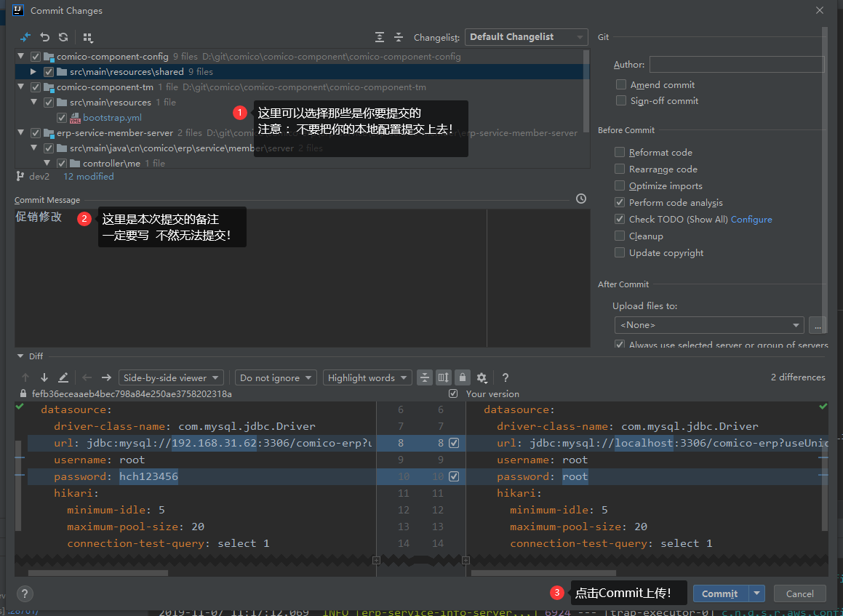
Task: Uncheck bootstrap.yml file checkbox
Action: tap(62, 118)
